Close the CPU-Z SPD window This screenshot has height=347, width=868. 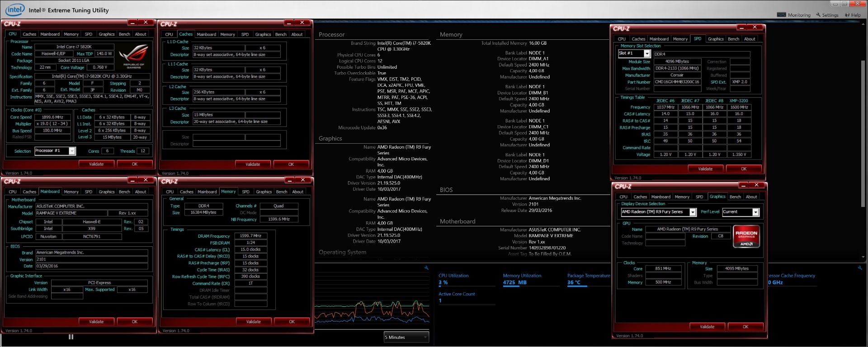point(755,27)
